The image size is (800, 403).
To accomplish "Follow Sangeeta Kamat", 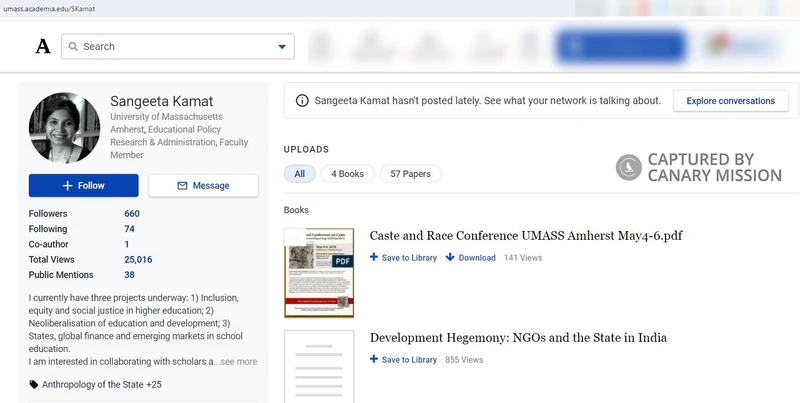I will pos(84,186).
